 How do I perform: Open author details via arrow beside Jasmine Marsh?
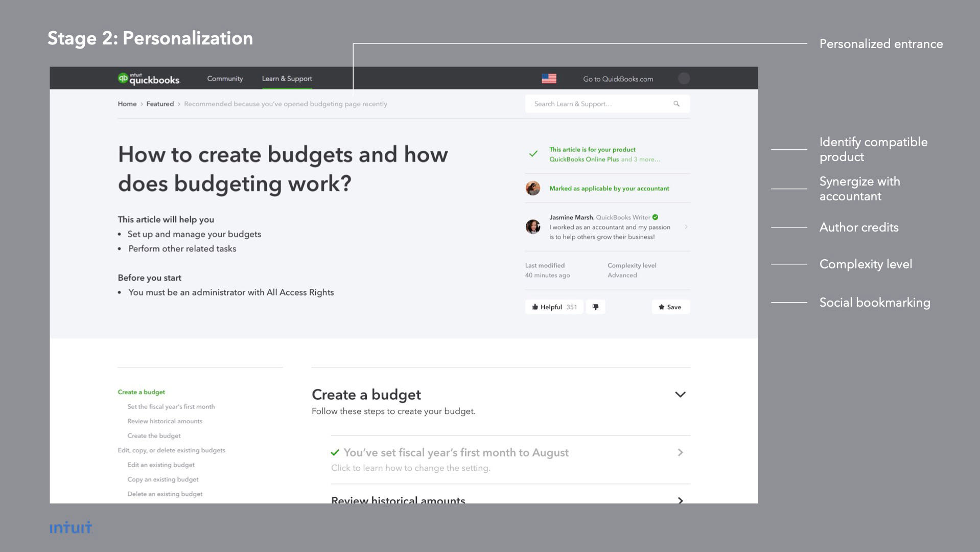(x=686, y=227)
